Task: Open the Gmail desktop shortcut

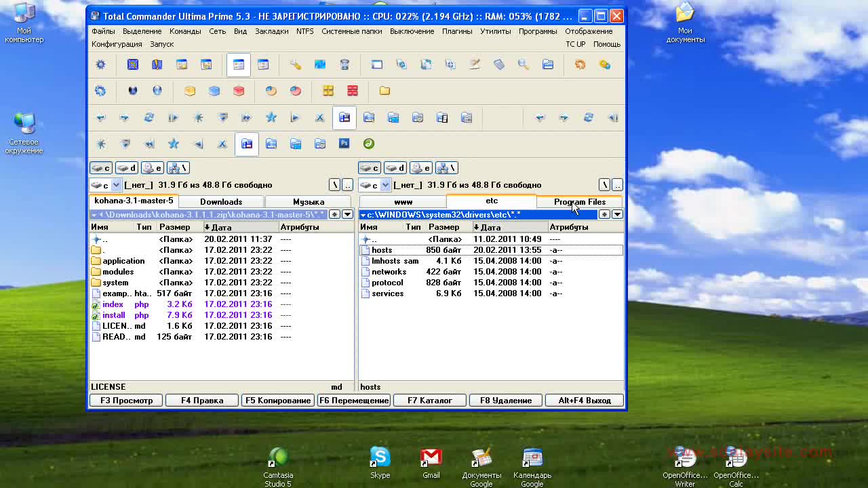Action: 431,462
